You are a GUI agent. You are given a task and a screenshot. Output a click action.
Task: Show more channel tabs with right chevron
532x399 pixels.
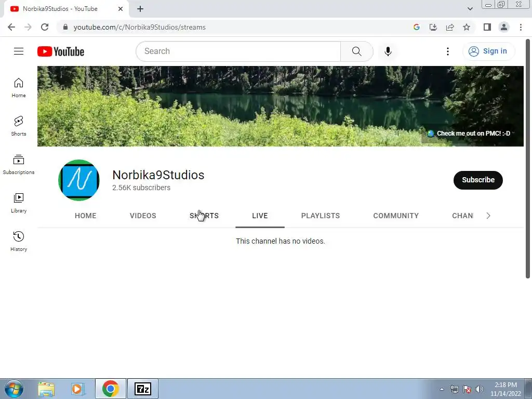(488, 216)
